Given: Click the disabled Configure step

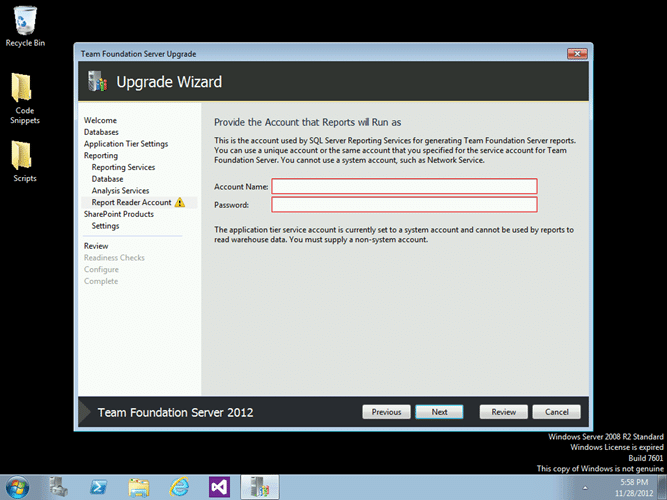Looking at the screenshot, I should (101, 269).
